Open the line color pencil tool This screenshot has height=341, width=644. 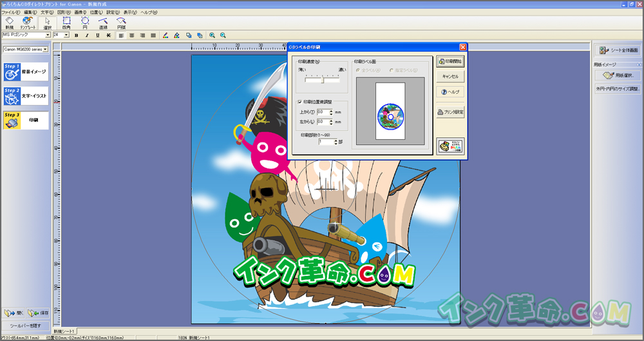(x=166, y=35)
